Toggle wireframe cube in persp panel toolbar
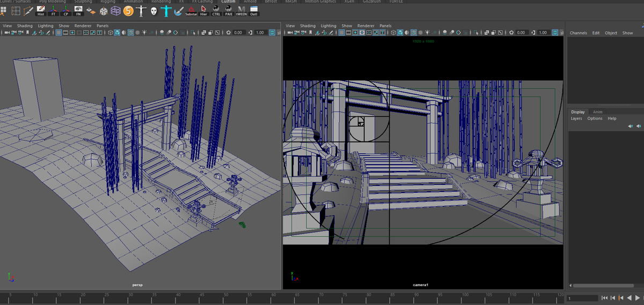Image resolution: width=644 pixels, height=305 pixels. (x=111, y=33)
